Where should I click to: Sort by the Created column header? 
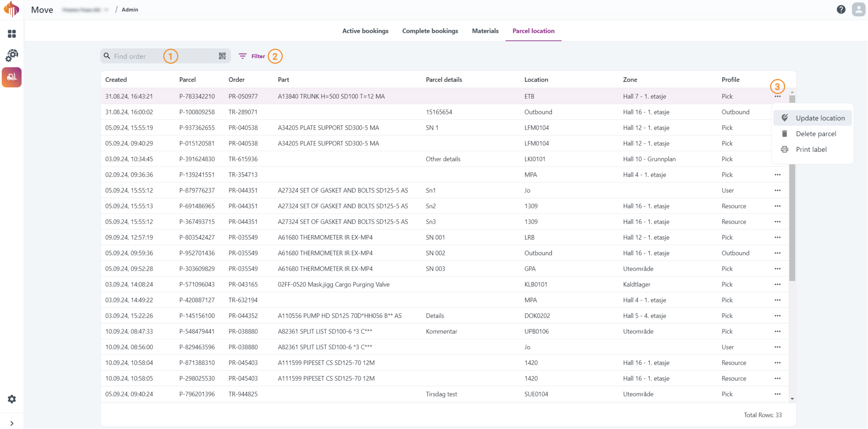116,79
